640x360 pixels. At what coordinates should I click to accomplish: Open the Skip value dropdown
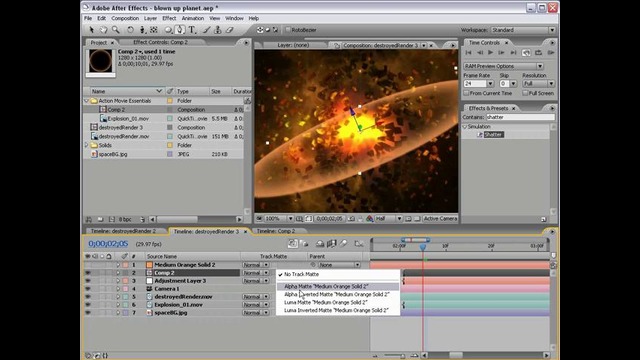click(513, 84)
